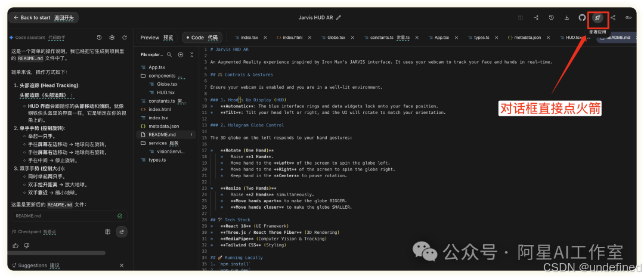Close the Globe.tsx tab

[x=352, y=38]
